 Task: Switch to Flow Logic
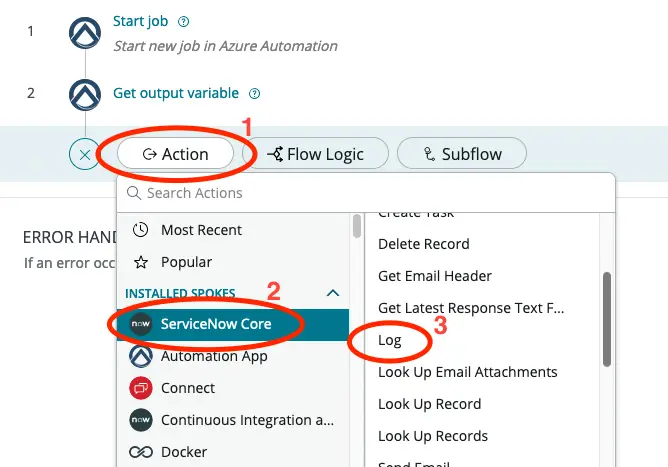[316, 154]
